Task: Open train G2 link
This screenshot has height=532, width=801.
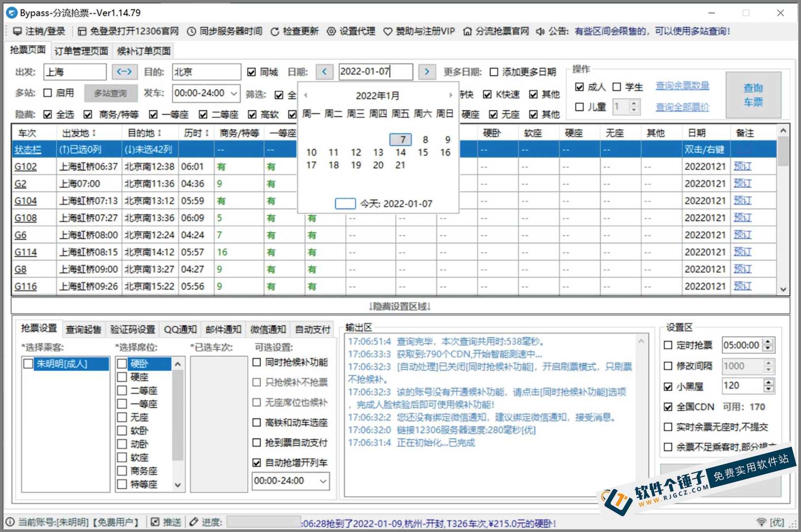Action: pyautogui.click(x=20, y=184)
